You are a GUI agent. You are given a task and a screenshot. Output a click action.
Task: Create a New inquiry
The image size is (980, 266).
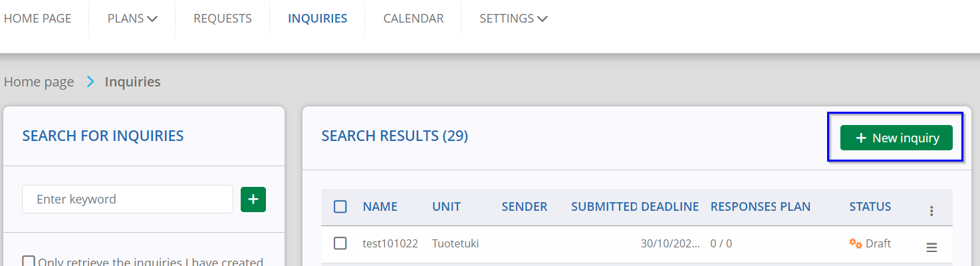pos(896,138)
